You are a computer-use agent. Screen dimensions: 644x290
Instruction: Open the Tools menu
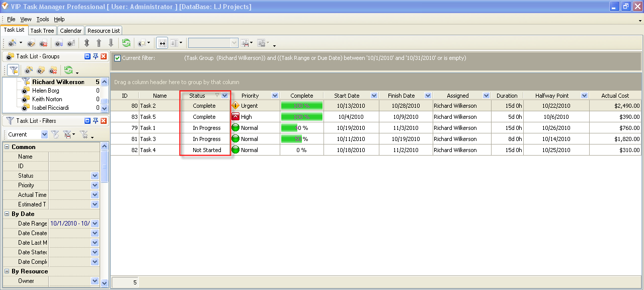tap(43, 19)
